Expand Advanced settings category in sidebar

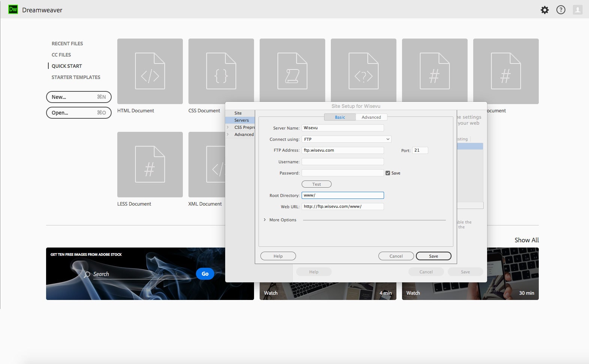(227, 134)
